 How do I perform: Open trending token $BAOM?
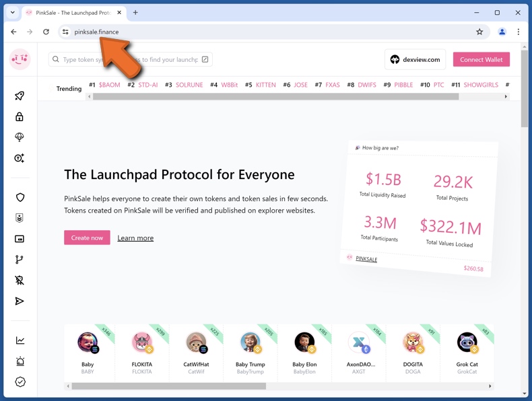click(110, 85)
